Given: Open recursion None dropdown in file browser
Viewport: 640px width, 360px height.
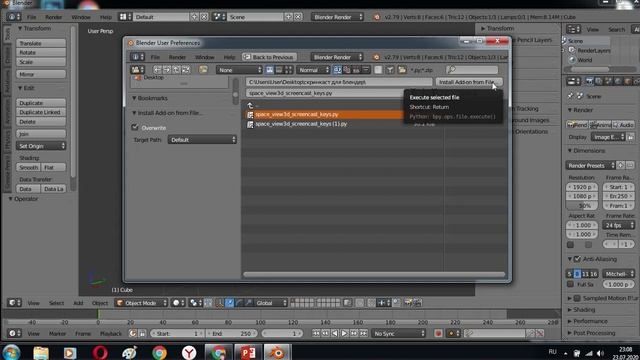Looking at the screenshot, I should pyautogui.click(x=239, y=70).
